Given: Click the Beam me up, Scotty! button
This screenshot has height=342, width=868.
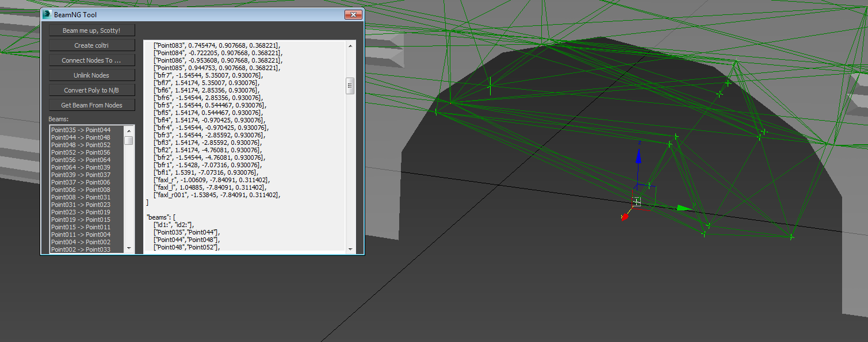Looking at the screenshot, I should (91, 30).
